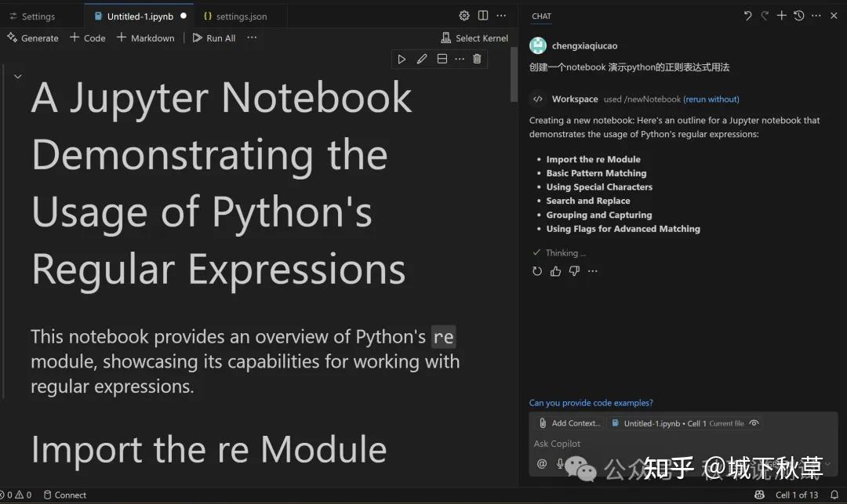Open chat history via the clock icon

(798, 15)
